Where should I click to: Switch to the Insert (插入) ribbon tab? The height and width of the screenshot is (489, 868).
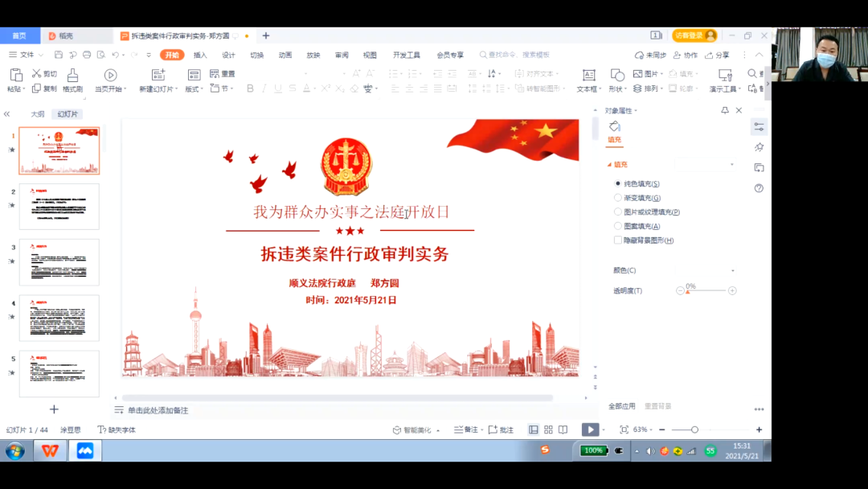click(200, 55)
